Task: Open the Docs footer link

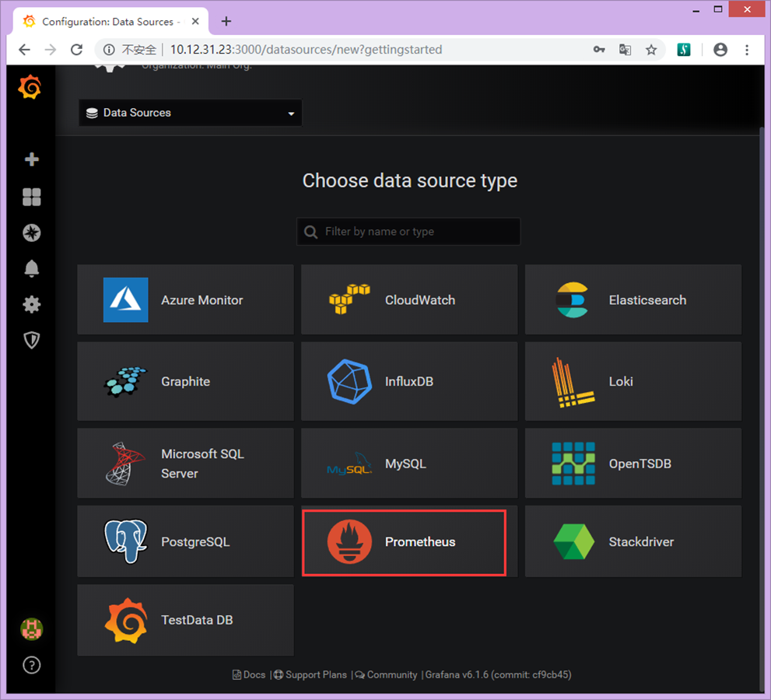Action: pos(249,675)
